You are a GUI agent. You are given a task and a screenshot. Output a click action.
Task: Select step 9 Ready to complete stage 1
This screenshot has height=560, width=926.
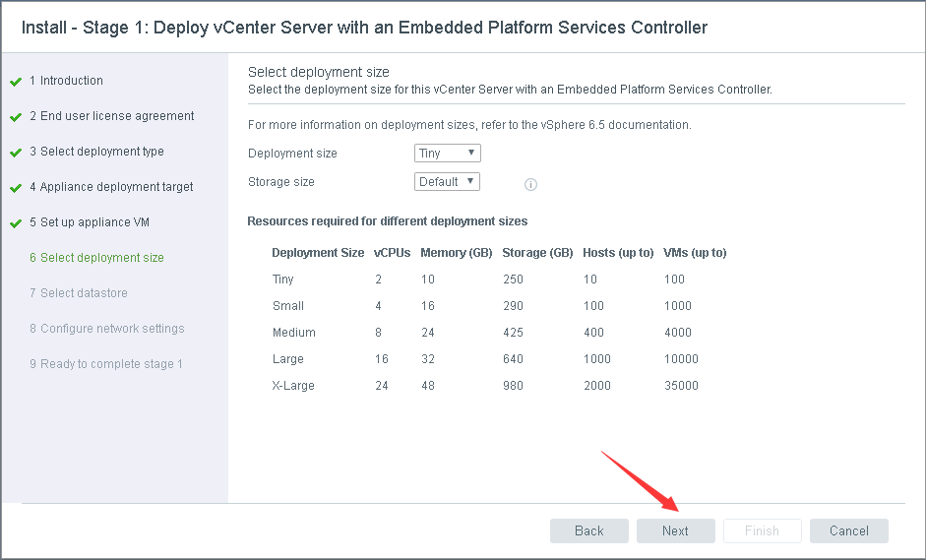pyautogui.click(x=106, y=364)
